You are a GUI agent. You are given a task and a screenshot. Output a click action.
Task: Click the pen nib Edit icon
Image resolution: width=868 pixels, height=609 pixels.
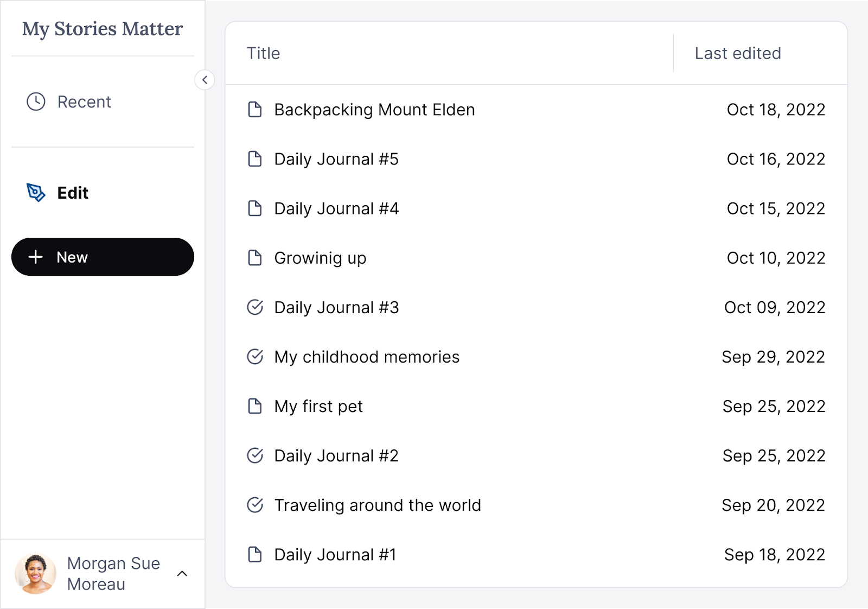(36, 193)
